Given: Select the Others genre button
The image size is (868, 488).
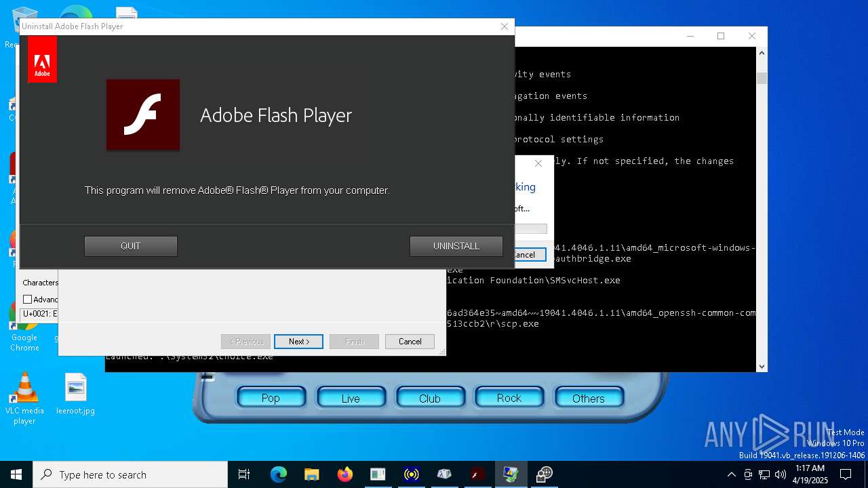Looking at the screenshot, I should 589,399.
